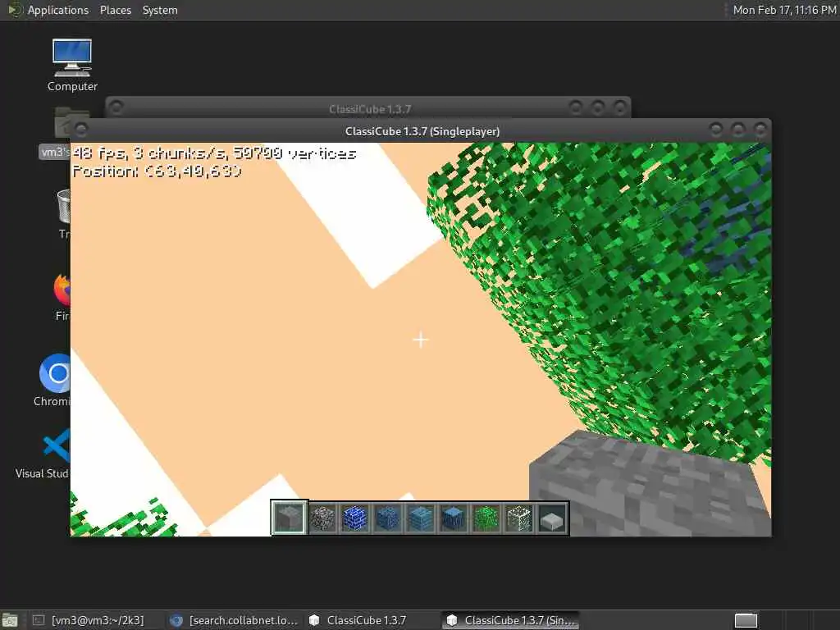Screen dimensions: 840x630
Task: Minimize the background ClassiCube 1.3.7 window
Action: pyautogui.click(x=575, y=107)
